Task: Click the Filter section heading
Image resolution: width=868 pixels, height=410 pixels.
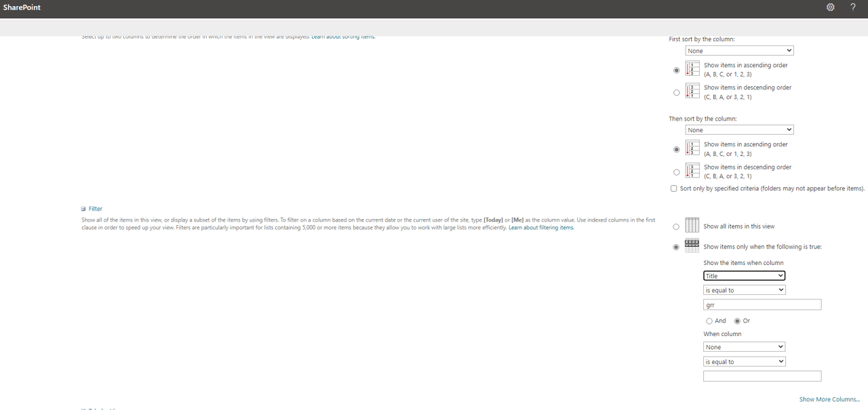Action: click(x=95, y=209)
